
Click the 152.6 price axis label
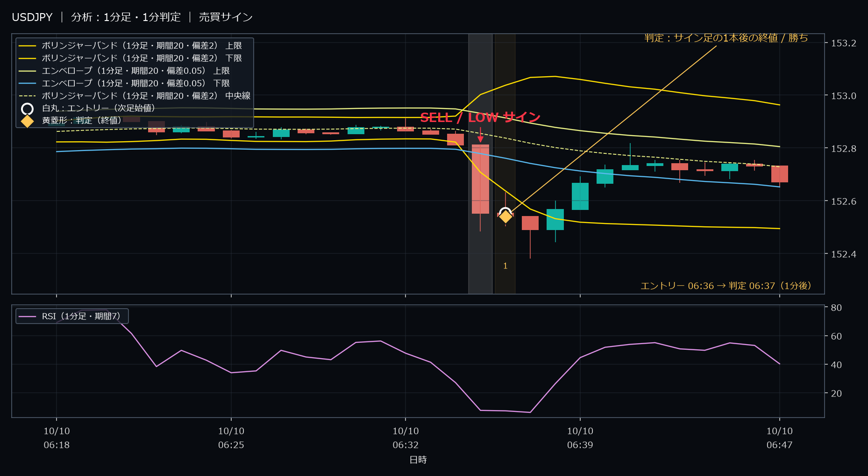point(844,202)
